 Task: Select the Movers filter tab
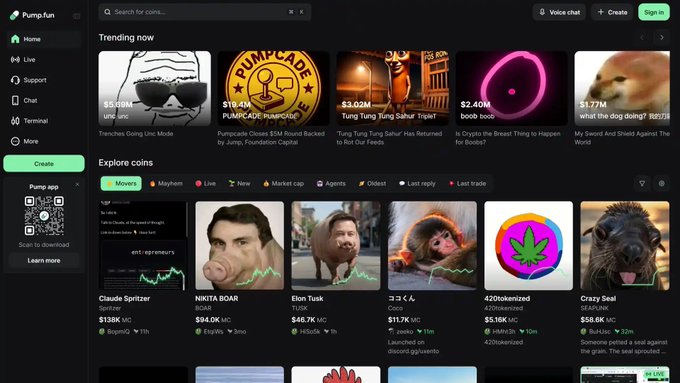(x=121, y=183)
